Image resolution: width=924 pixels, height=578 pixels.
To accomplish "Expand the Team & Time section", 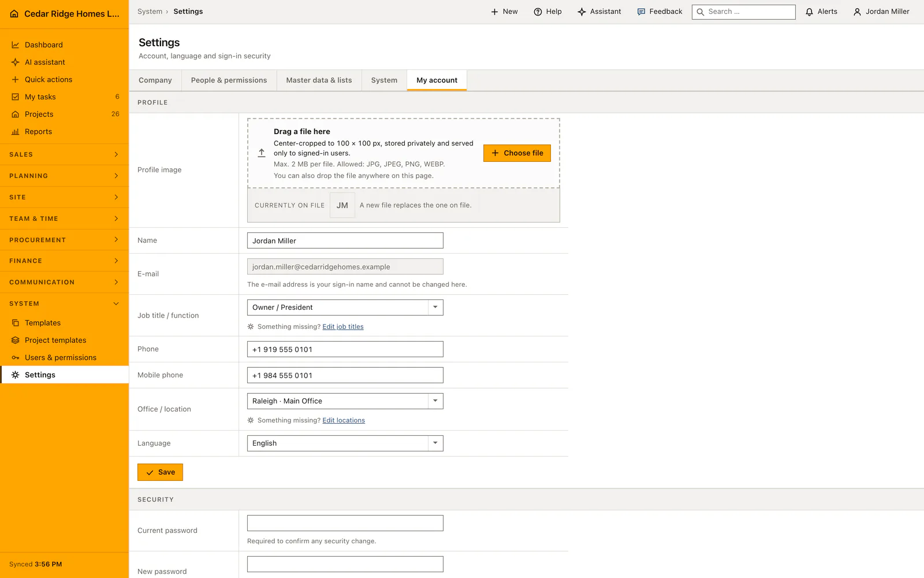I will pyautogui.click(x=64, y=218).
